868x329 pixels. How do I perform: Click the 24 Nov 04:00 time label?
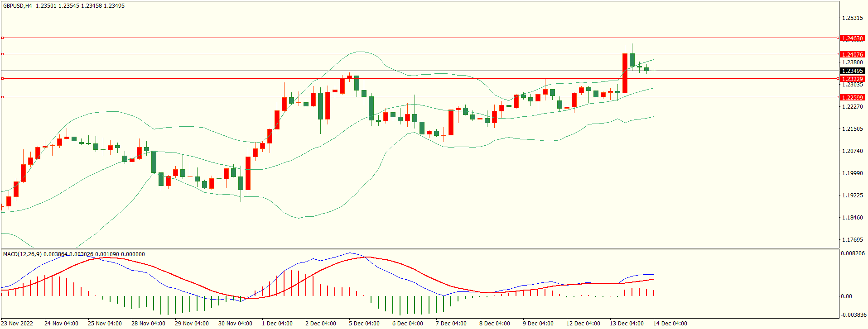(61, 323)
